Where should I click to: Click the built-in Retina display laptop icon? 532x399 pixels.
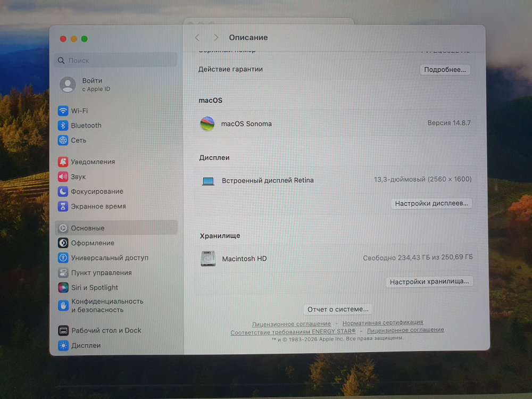click(208, 181)
